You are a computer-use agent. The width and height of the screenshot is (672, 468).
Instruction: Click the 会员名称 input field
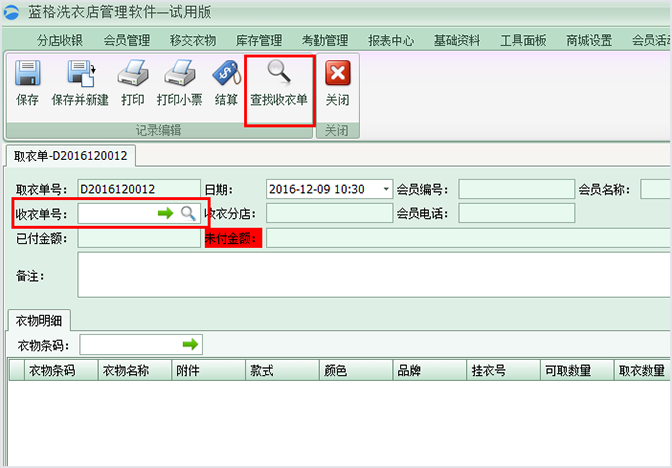[656, 189]
